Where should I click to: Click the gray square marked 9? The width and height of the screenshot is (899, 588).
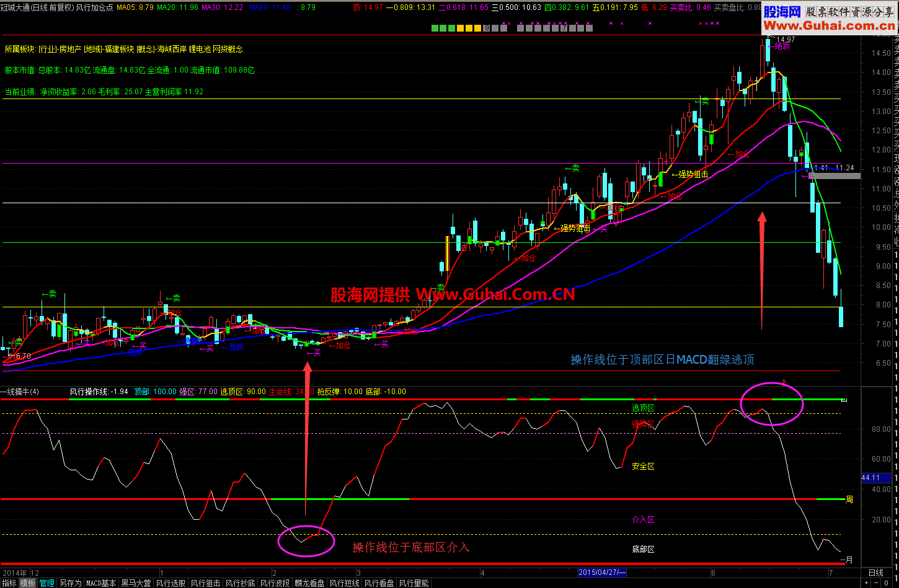click(x=486, y=28)
